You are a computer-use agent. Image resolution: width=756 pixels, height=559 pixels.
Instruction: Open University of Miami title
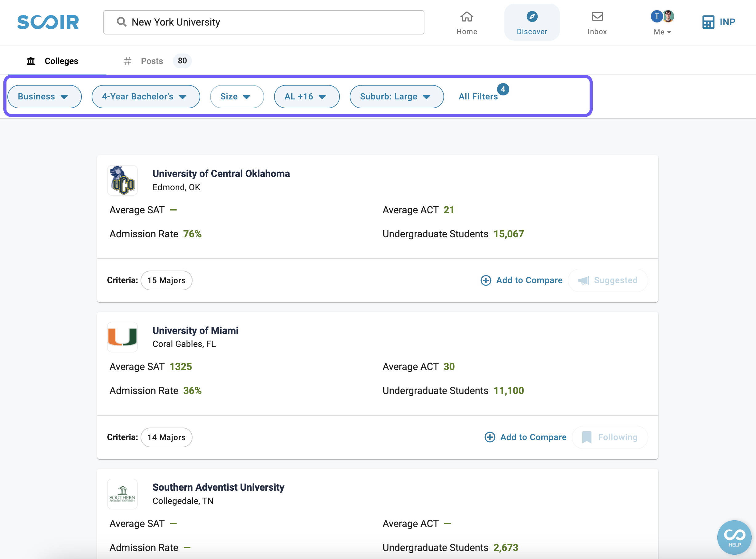coord(195,330)
